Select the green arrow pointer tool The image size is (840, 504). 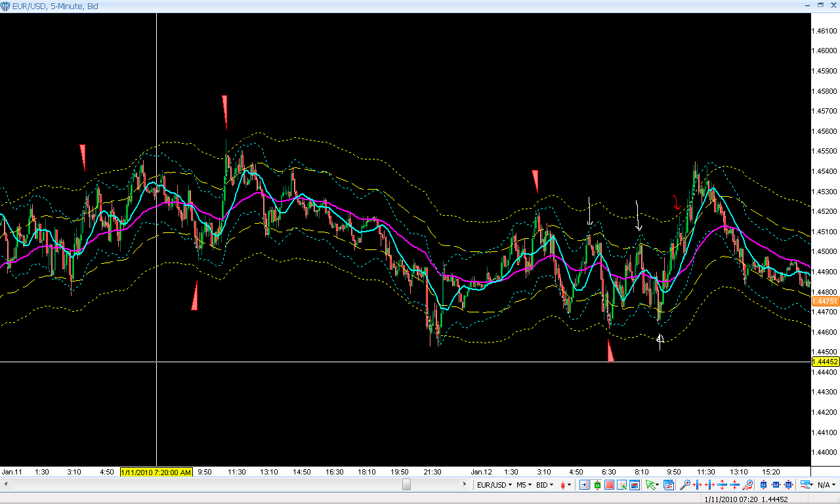(651, 485)
